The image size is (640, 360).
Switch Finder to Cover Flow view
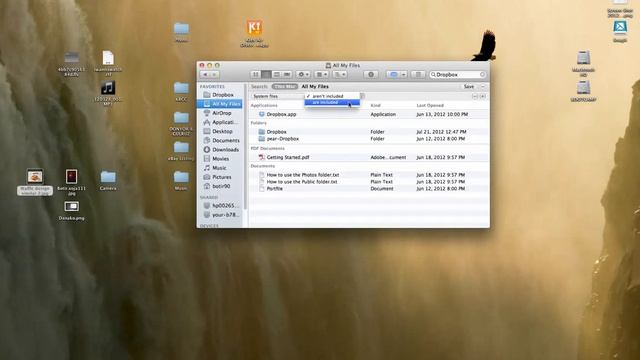click(287, 75)
